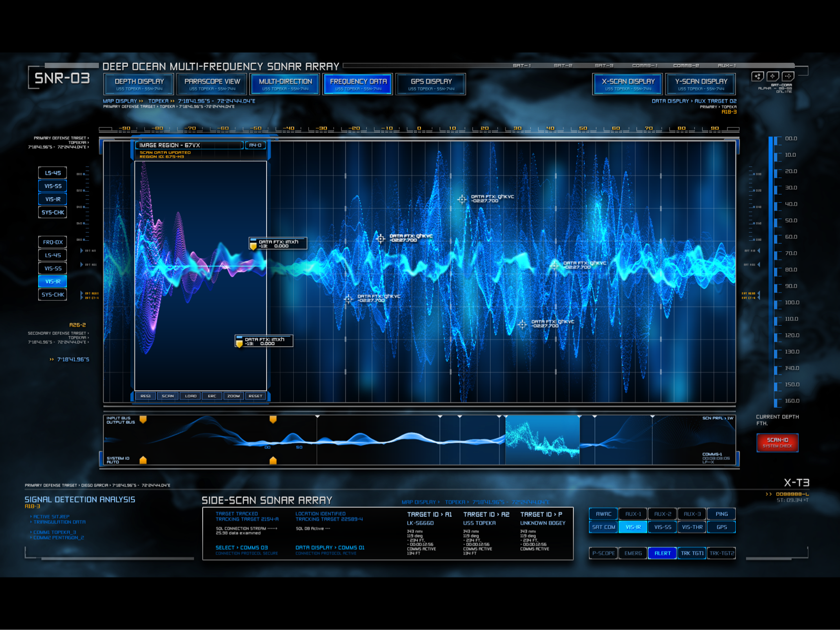Click the four-diamond icon near SAT-COMM

(758, 76)
